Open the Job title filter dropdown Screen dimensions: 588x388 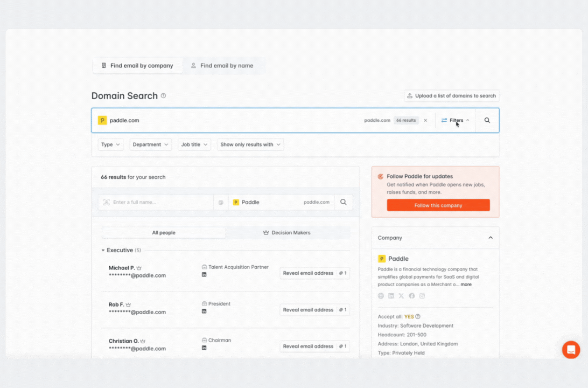point(194,144)
